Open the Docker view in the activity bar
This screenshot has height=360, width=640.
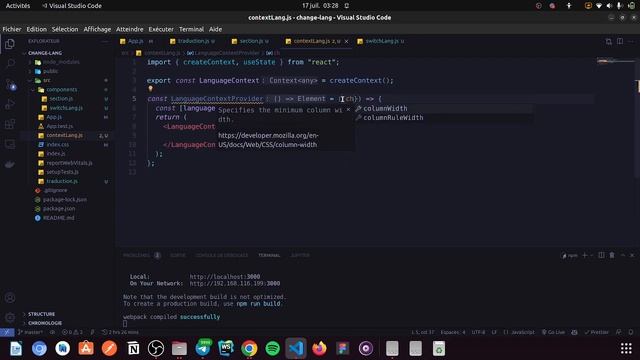tap(10, 164)
